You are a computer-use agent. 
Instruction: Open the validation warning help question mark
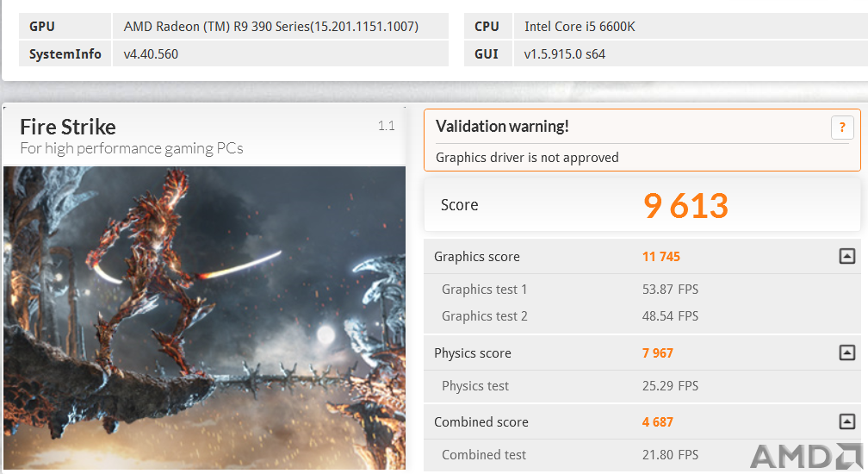pyautogui.click(x=842, y=128)
